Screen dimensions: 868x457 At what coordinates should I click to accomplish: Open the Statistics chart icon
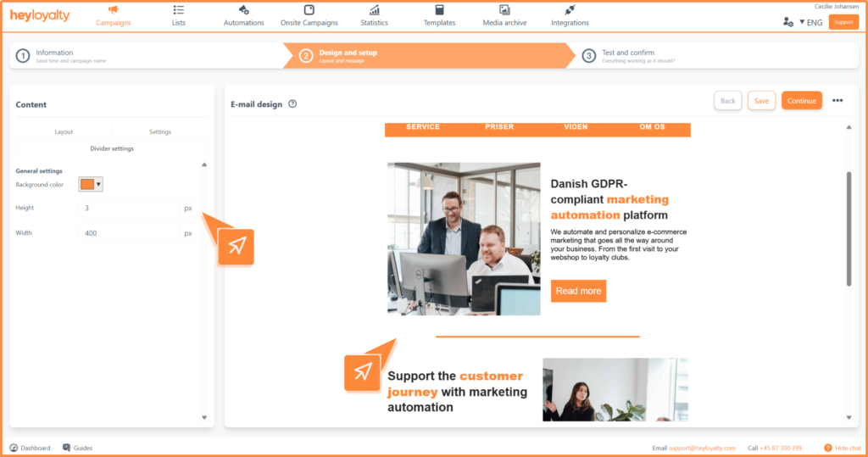374,10
